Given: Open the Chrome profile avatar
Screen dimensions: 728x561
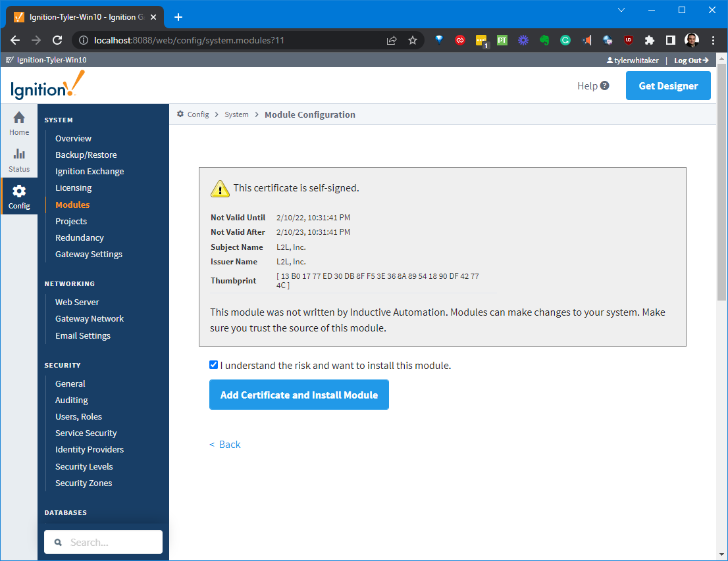Looking at the screenshot, I should [692, 40].
